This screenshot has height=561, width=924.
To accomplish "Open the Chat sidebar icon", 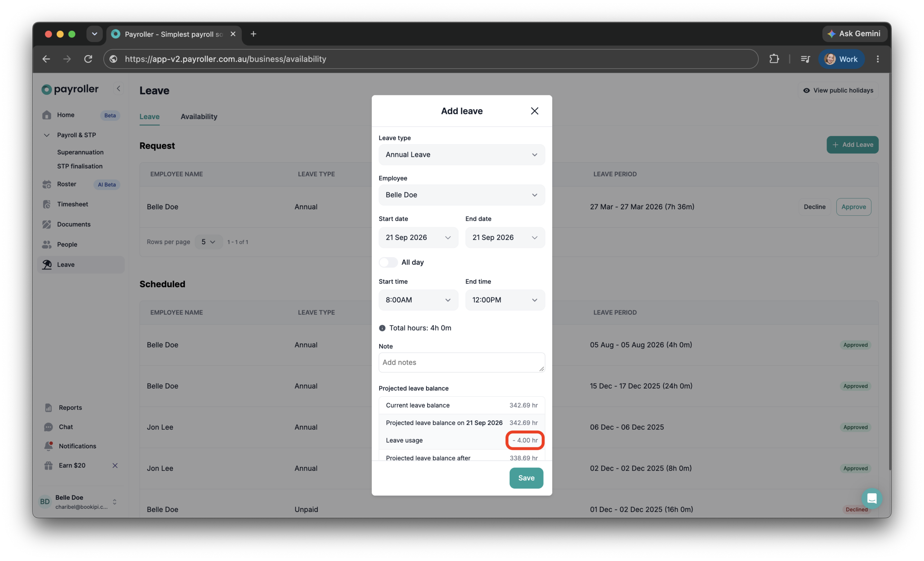I will (x=48, y=427).
